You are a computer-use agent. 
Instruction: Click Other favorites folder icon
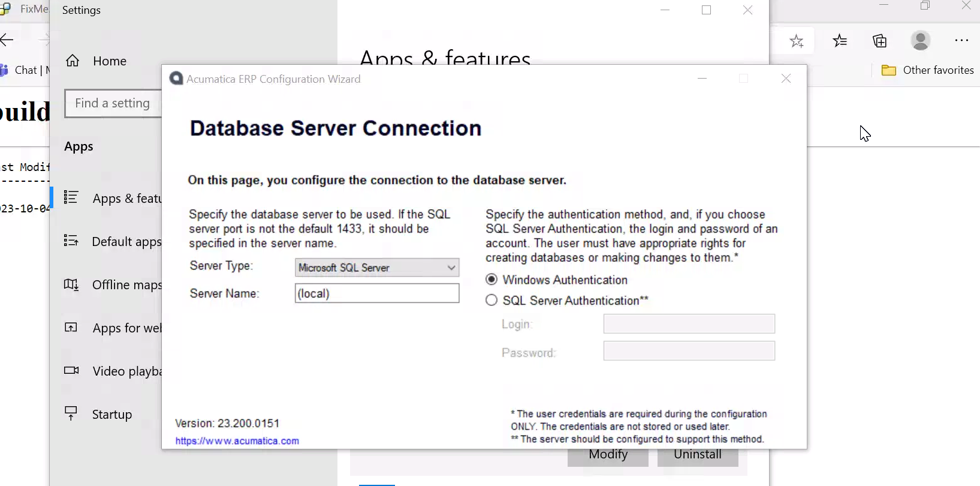(889, 70)
